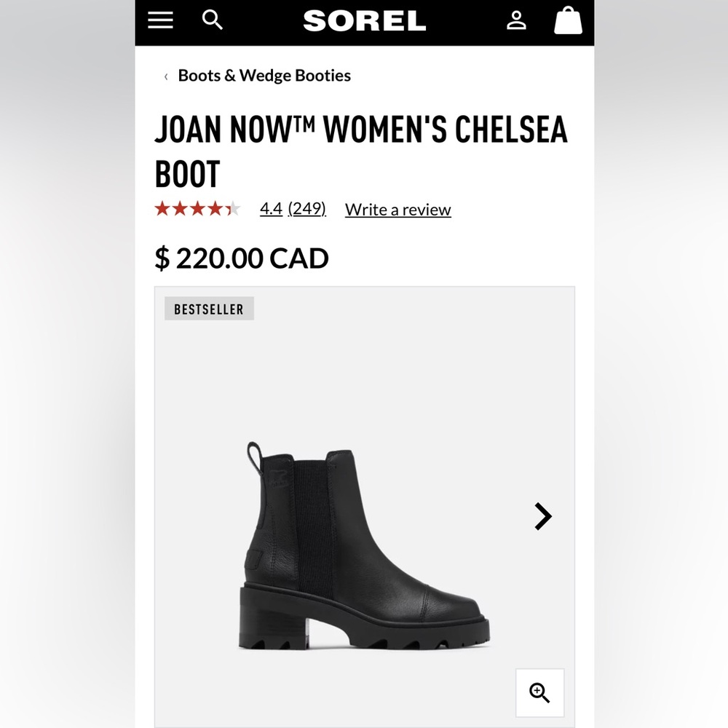Show the next product image with right chevron
The width and height of the screenshot is (728, 728).
click(x=542, y=516)
